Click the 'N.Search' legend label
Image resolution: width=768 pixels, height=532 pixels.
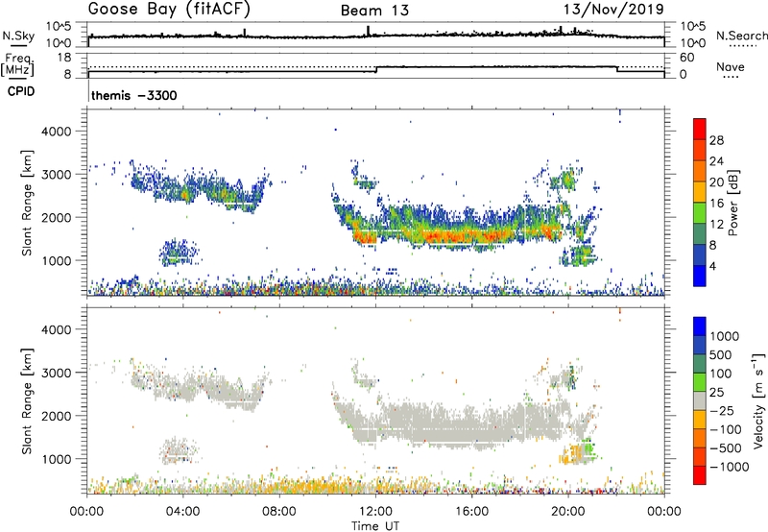(741, 36)
